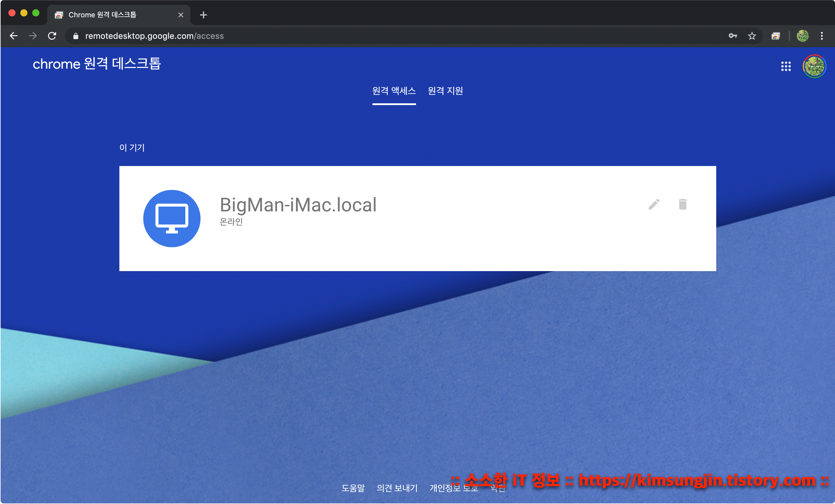Click the 의견 보내기 footer link
This screenshot has height=504, width=835.
(397, 488)
